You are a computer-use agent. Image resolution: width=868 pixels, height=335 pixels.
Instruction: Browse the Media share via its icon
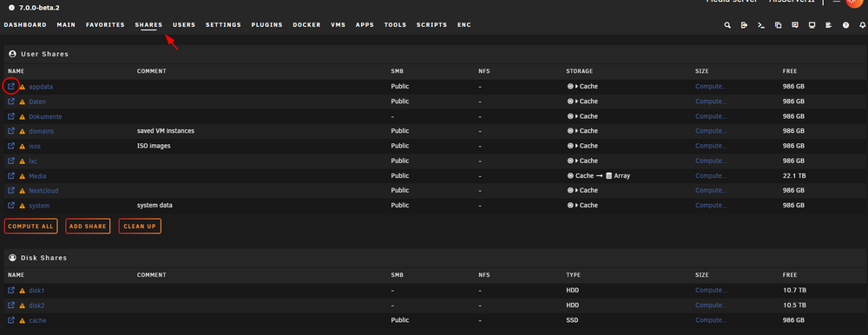coord(11,175)
